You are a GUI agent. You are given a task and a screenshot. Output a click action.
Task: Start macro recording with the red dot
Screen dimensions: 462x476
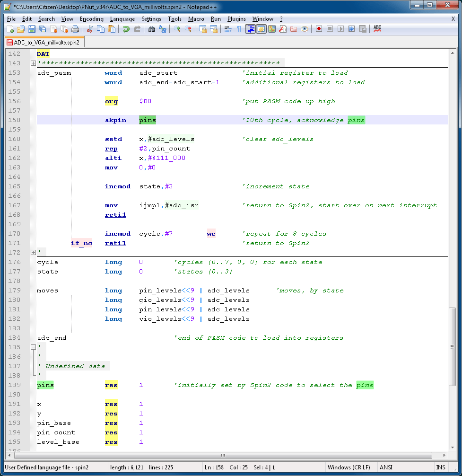coord(319,29)
